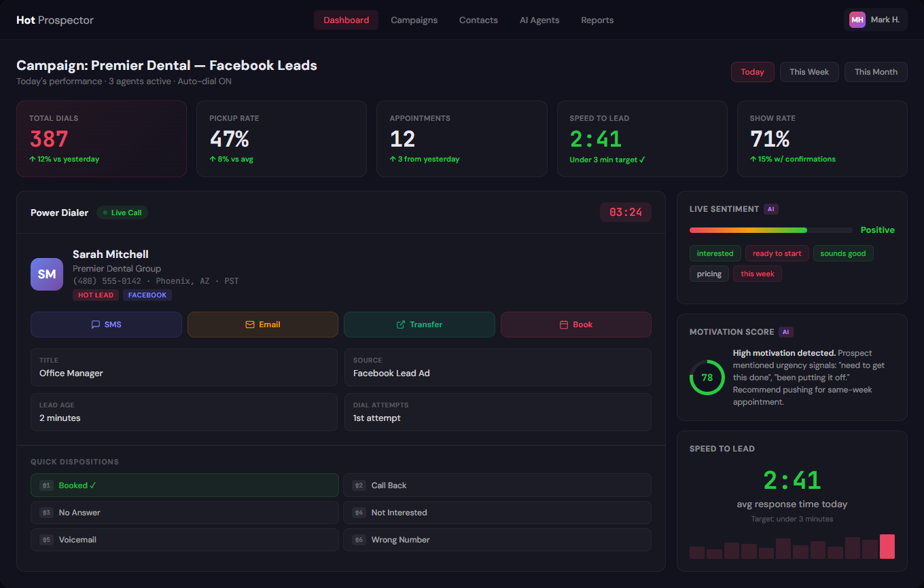
Task: Click Sarah Mitchell's SM avatar
Action: (x=46, y=274)
